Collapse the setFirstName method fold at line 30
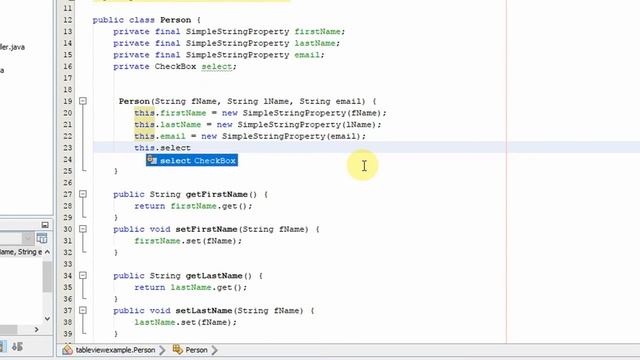 [x=83, y=229]
